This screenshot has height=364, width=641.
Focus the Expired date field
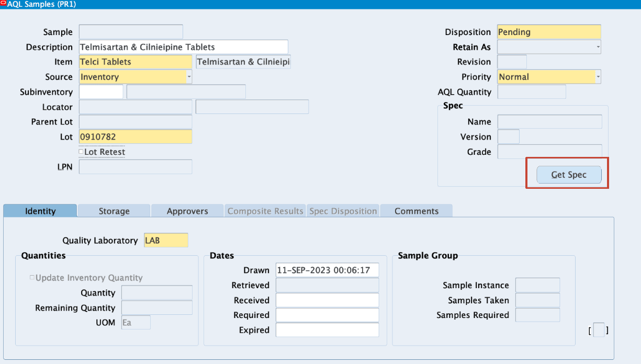(327, 330)
